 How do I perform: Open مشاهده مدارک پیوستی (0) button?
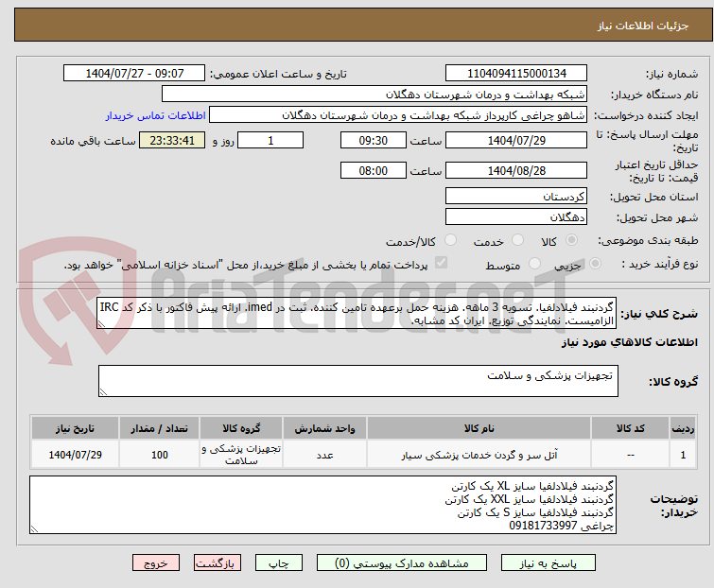402,563
